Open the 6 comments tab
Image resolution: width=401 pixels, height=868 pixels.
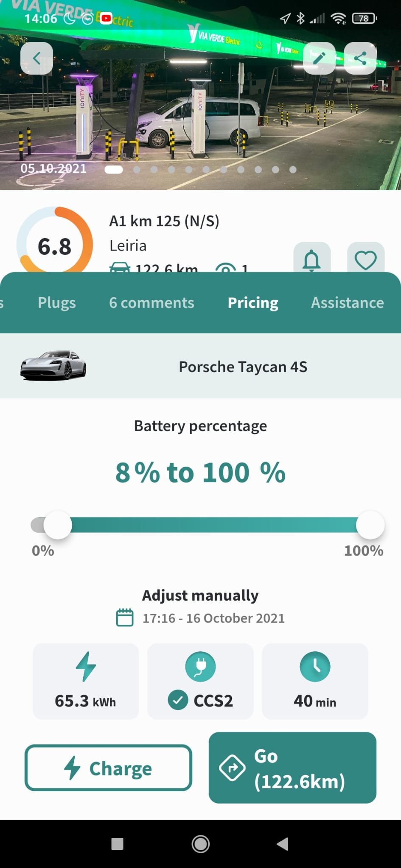tap(151, 303)
